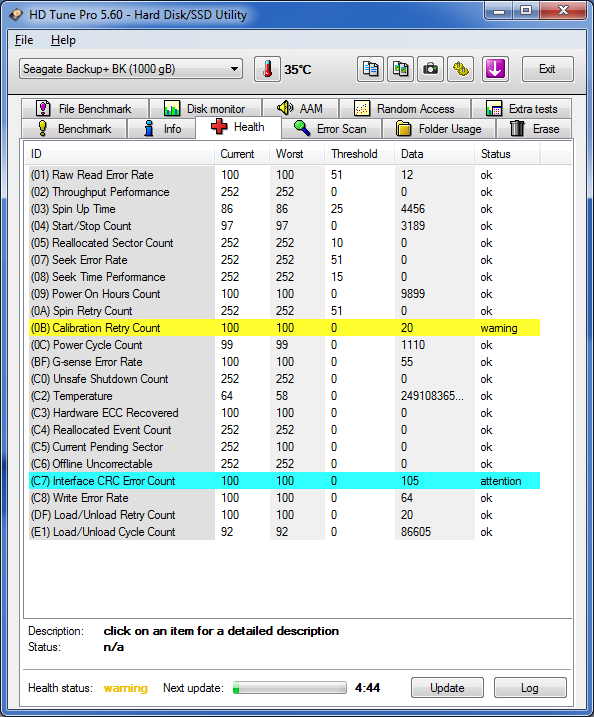The image size is (594, 717).
Task: Select the (C2) Temperature row
Action: 284,396
